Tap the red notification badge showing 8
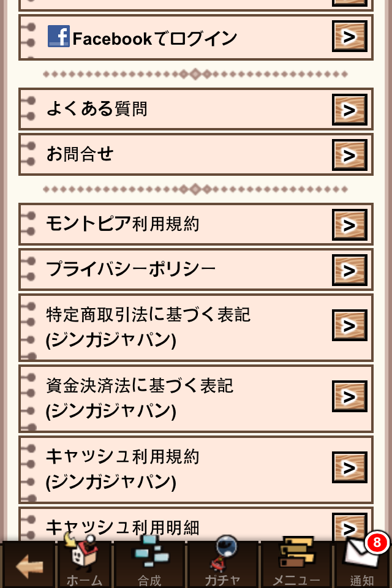This screenshot has width=392, height=588. (x=377, y=542)
